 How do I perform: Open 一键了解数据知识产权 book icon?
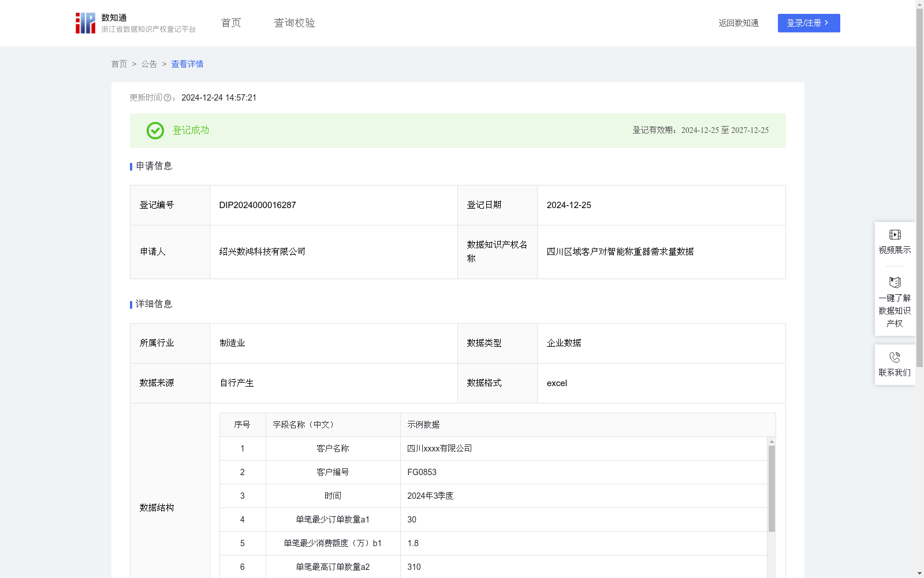(895, 283)
